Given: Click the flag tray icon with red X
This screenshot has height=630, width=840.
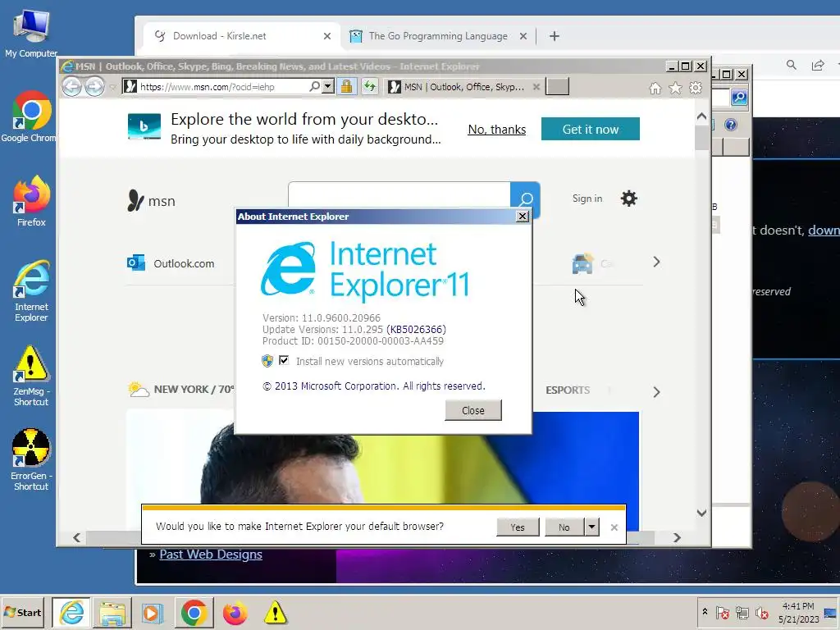Looking at the screenshot, I should pyautogui.click(x=723, y=613).
